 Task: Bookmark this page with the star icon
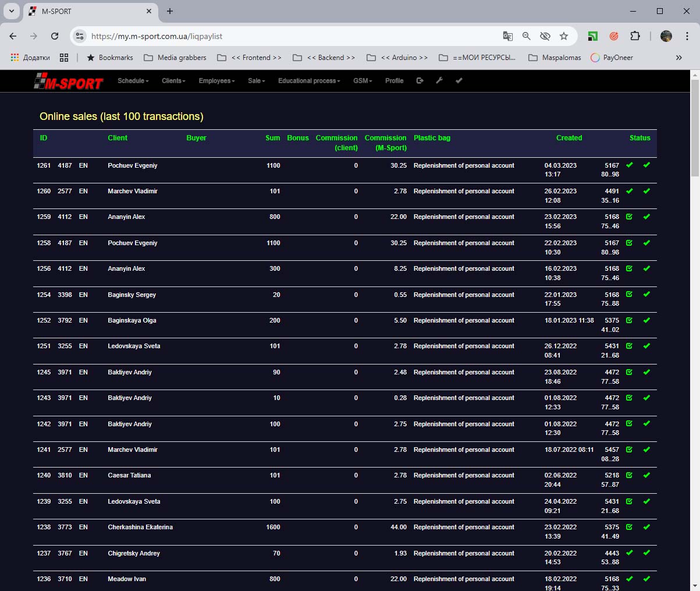click(564, 36)
